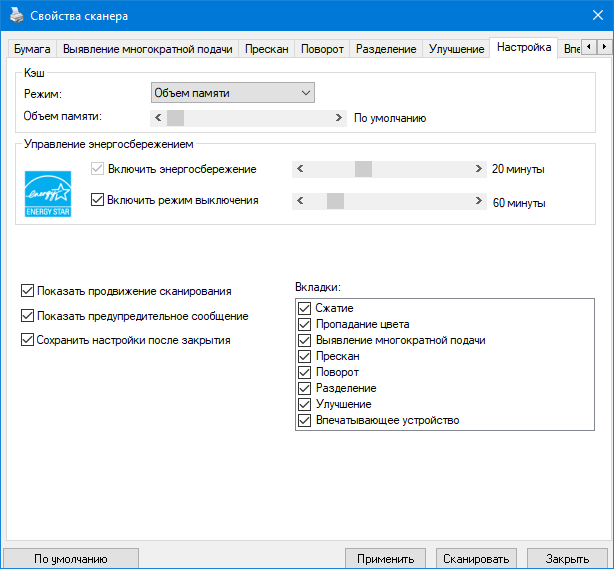Start scanning with Сканировать button
Screen dimensions: 614x569
point(476,559)
